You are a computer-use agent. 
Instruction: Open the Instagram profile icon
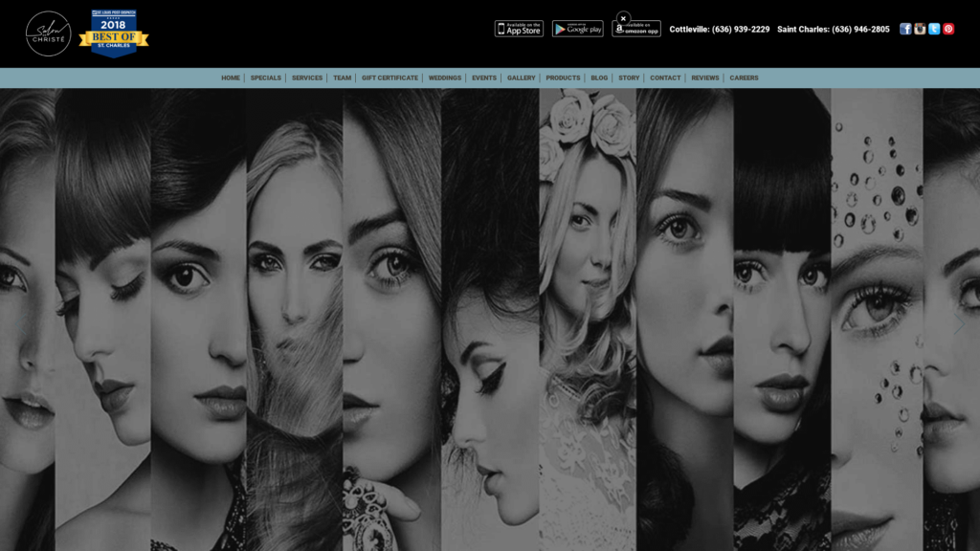click(x=920, y=29)
